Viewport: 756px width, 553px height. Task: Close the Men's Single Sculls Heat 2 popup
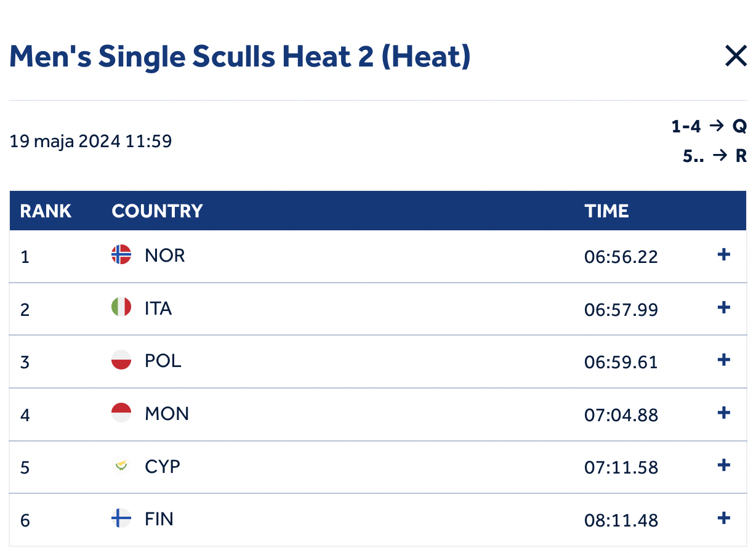coord(736,57)
